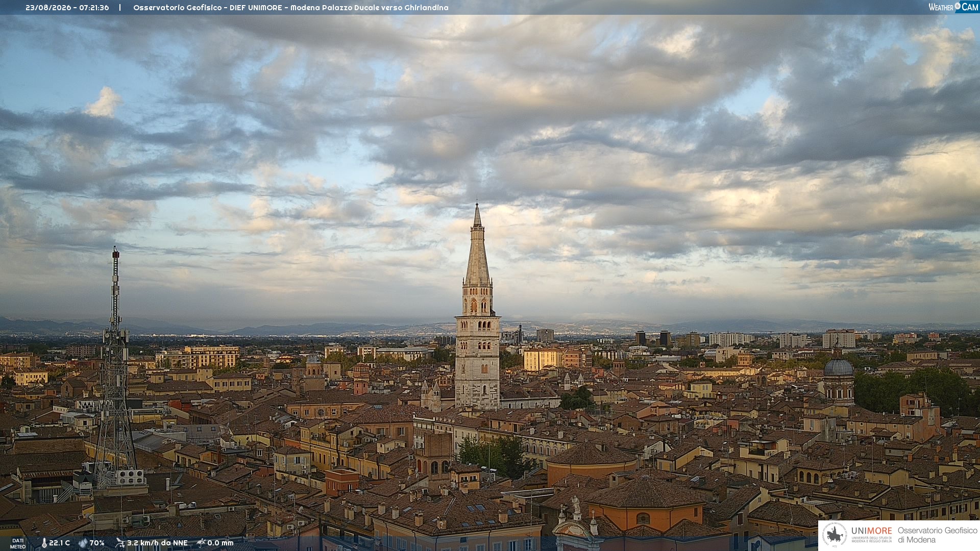Click the 0.0 mm rainfall value
Viewport: 980px width, 551px height.
click(x=220, y=543)
